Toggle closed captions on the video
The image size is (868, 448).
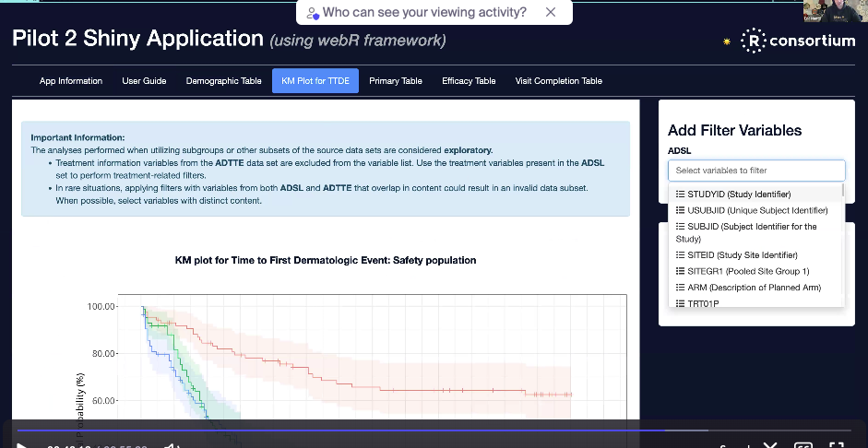[803, 445]
